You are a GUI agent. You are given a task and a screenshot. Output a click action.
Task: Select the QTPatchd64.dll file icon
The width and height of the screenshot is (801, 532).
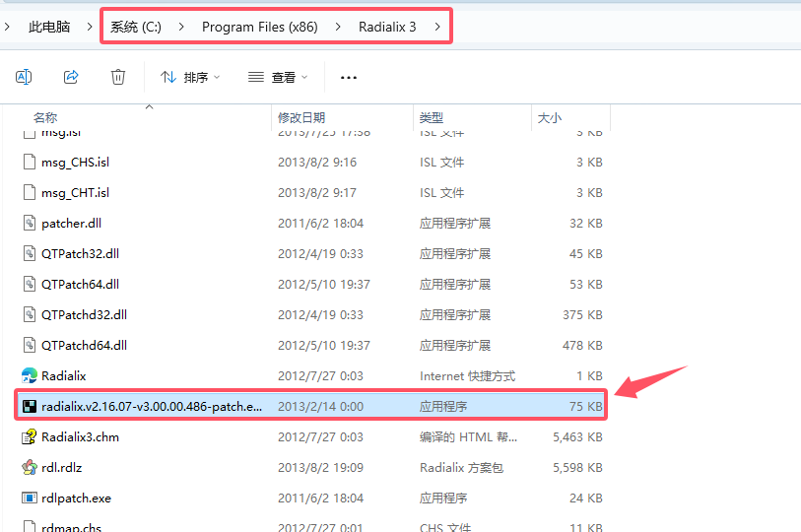pos(30,346)
